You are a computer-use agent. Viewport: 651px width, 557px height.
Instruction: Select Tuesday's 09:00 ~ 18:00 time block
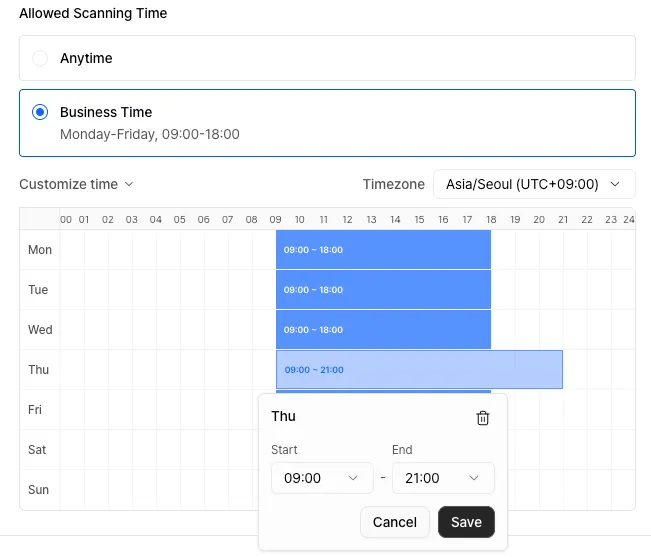coord(383,290)
